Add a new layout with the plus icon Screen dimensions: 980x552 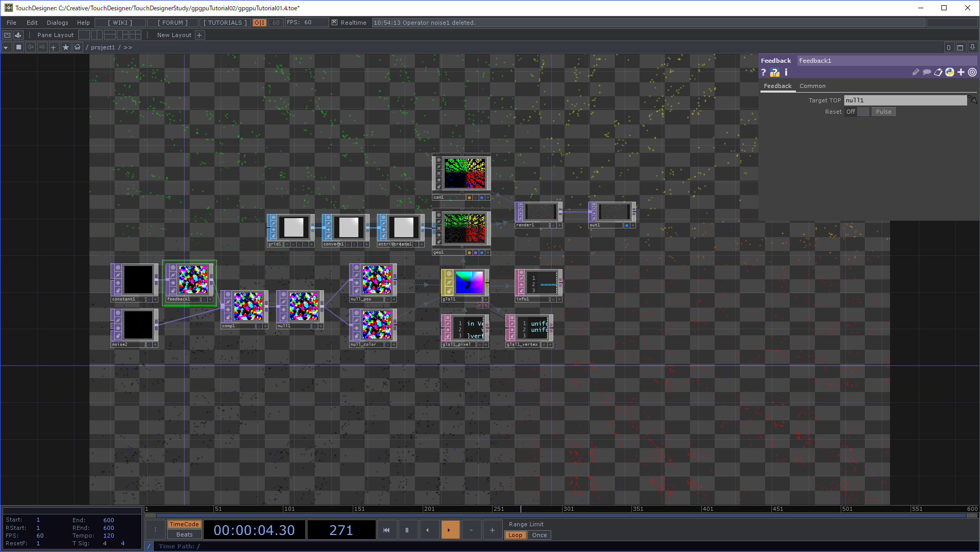(x=199, y=35)
